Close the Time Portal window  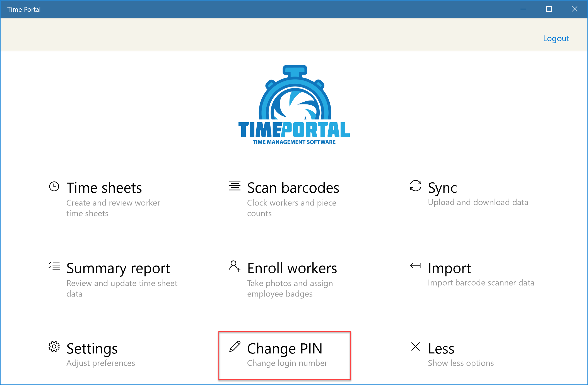575,9
